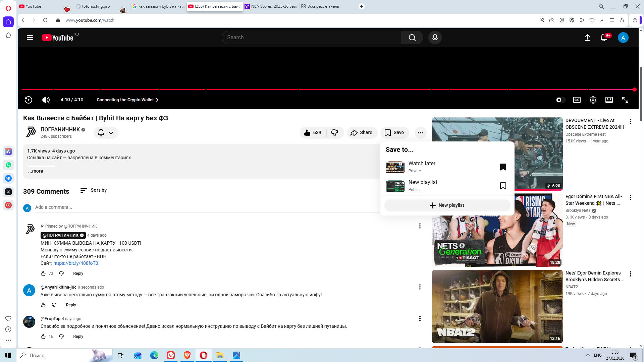
Task: Toggle New playlist bookmark checkbox
Action: (503, 186)
